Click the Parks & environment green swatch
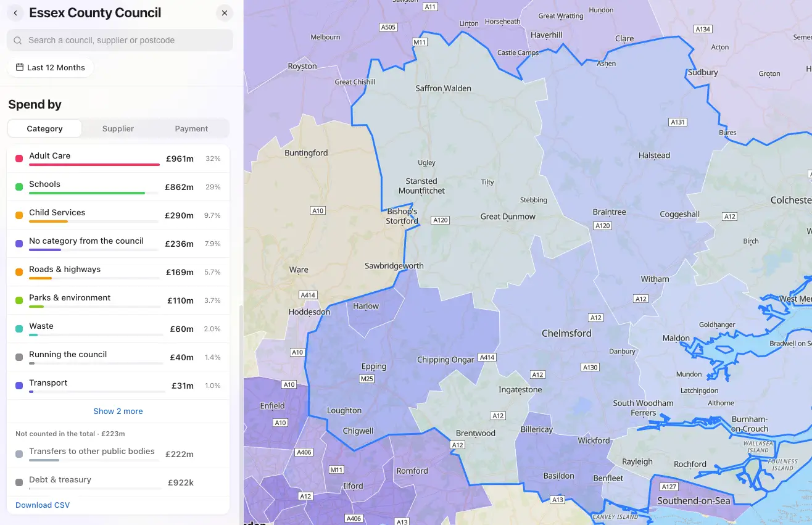This screenshot has height=525, width=812. point(19,300)
